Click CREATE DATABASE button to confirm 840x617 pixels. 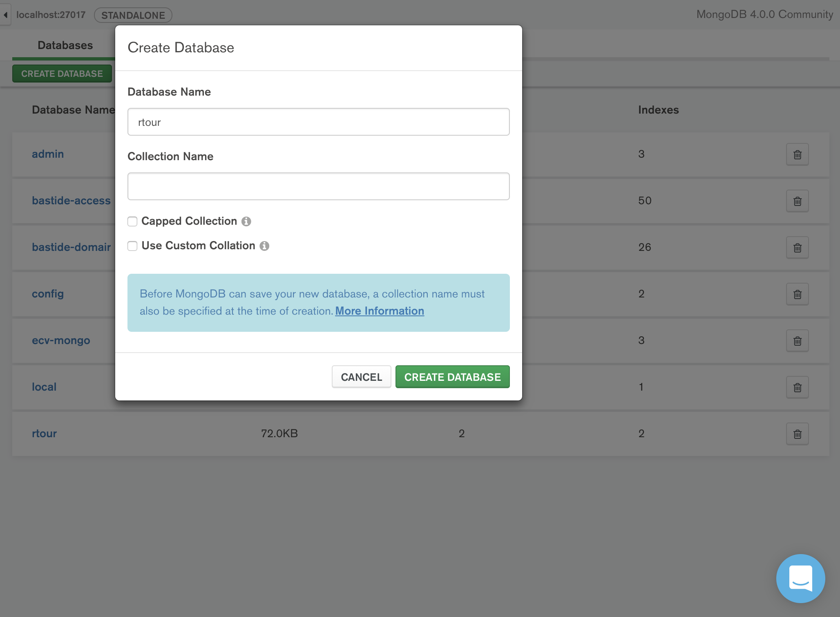click(x=453, y=377)
